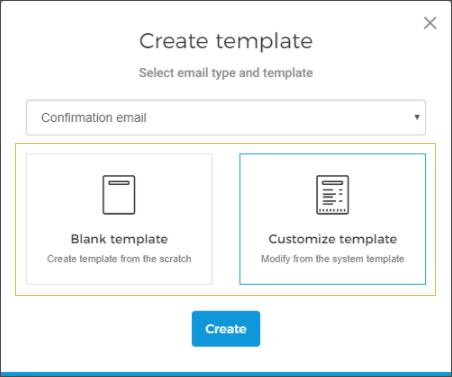This screenshot has height=377, width=452.
Task: Click the header bar on blank page icon
Action: tap(119, 183)
